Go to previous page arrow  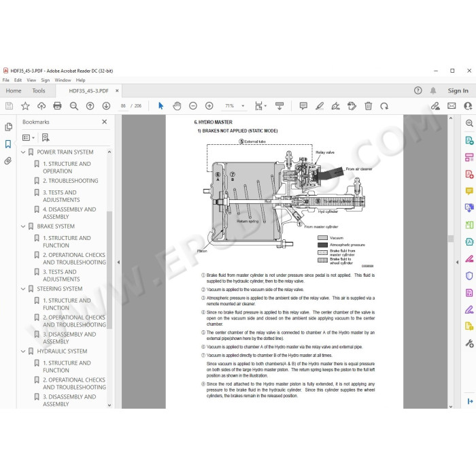tap(90, 105)
